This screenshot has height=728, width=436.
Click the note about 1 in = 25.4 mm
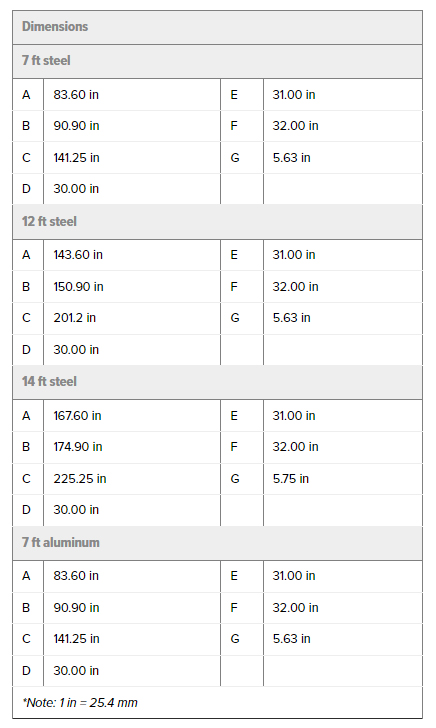(x=80, y=703)
